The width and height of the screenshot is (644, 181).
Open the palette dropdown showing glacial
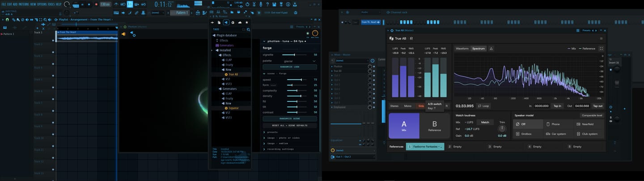pyautogui.click(x=300, y=61)
